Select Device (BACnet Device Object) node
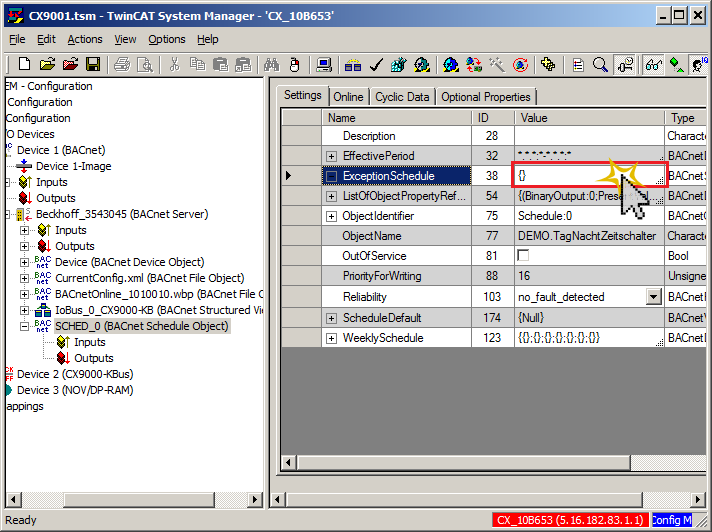 coord(130,262)
